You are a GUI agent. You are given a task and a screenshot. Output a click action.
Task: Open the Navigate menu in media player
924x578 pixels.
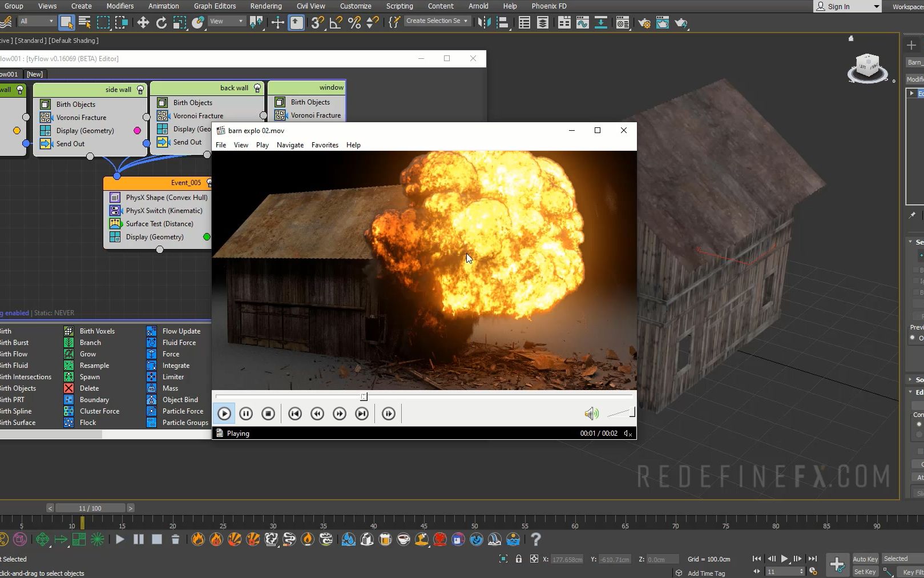(290, 145)
